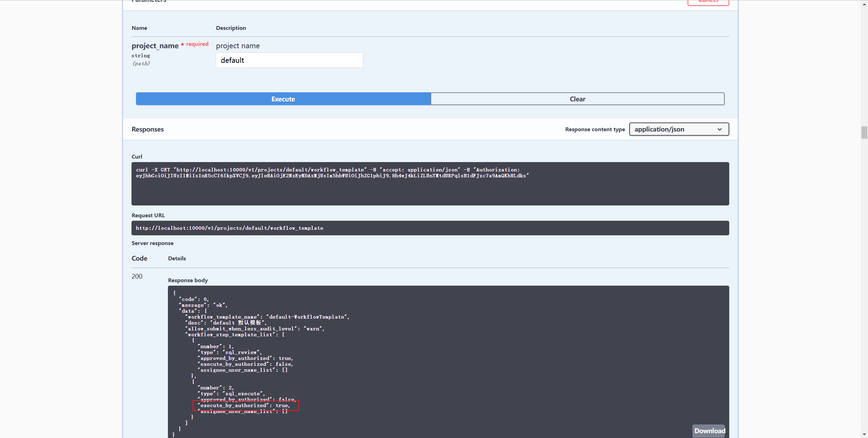The width and height of the screenshot is (868, 438).
Task: Click the highlighted execute_by_authorized line
Action: tap(245, 405)
